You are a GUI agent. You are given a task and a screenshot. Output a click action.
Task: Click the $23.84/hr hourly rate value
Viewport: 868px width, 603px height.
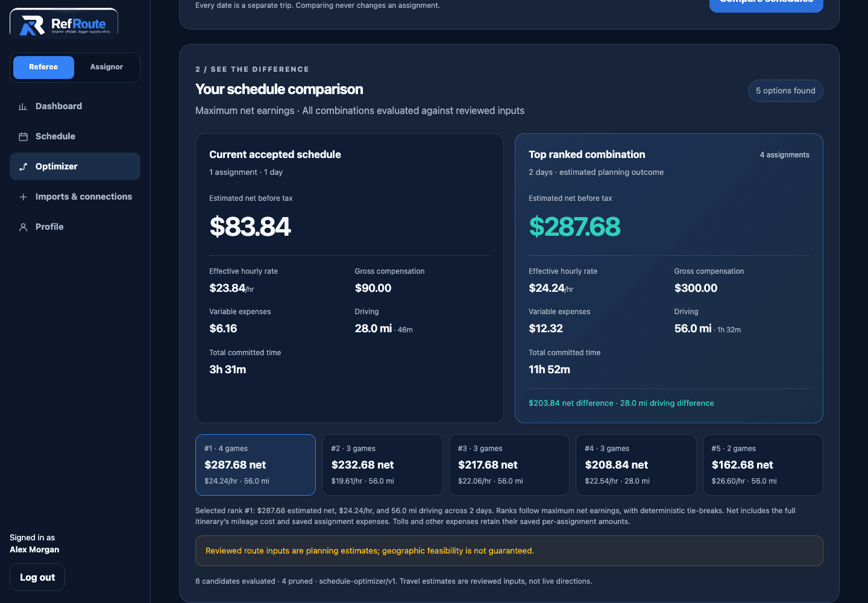(x=231, y=288)
